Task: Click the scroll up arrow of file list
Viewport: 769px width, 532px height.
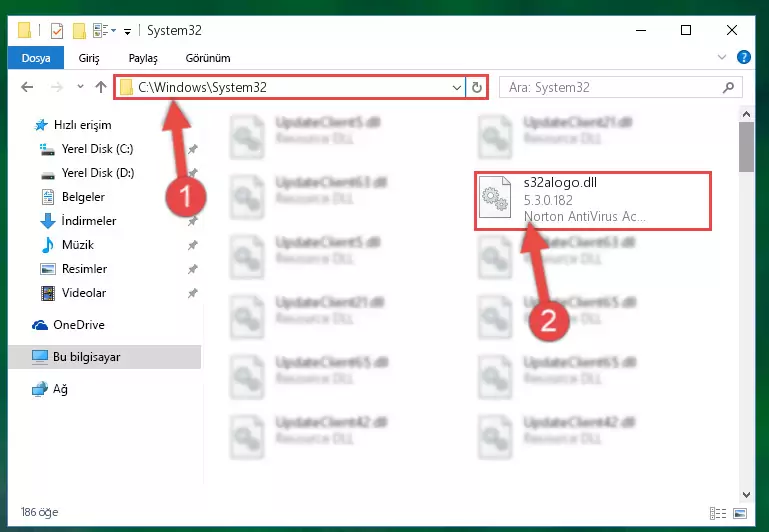Action: tap(746, 114)
